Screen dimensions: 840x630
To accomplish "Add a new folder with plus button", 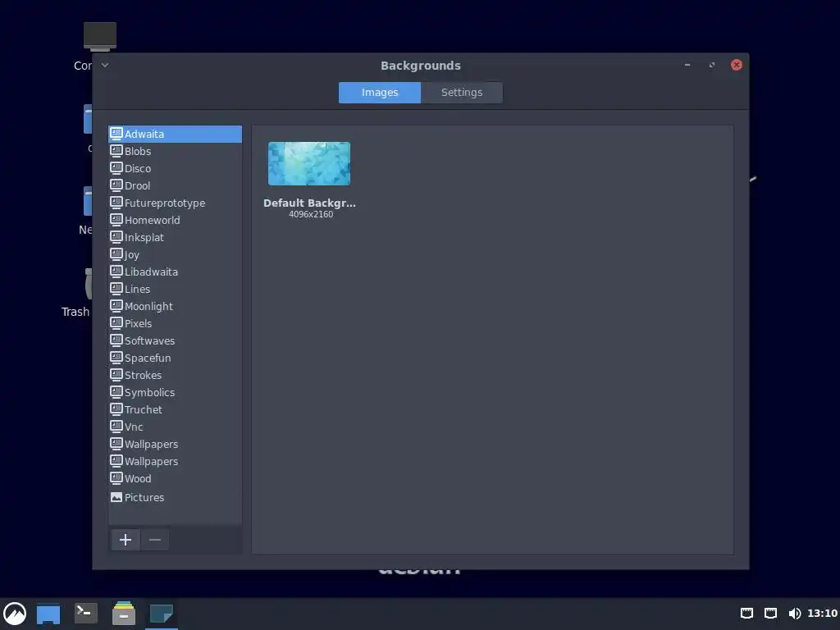I will coord(126,540).
